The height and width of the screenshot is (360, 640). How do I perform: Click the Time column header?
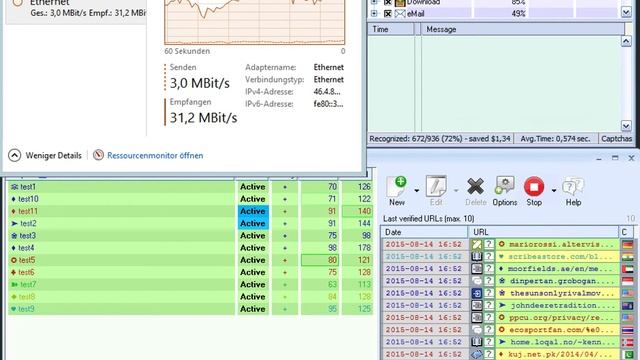pos(391,29)
